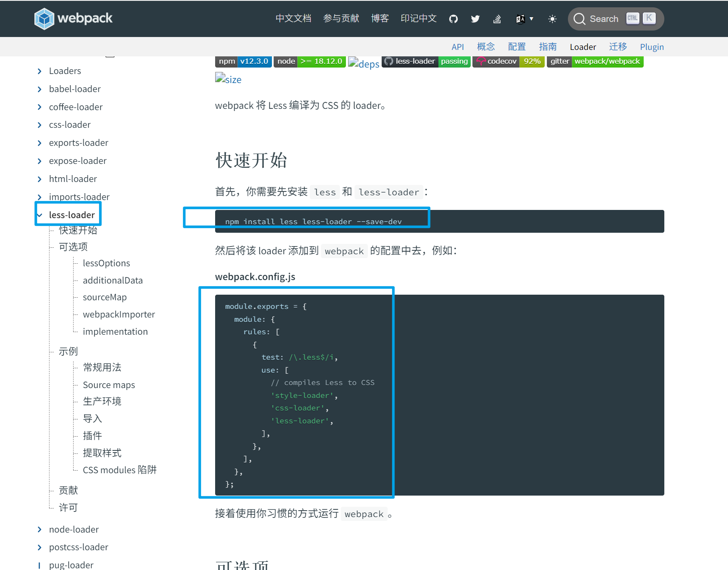
Task: Open the search box
Action: coord(603,18)
